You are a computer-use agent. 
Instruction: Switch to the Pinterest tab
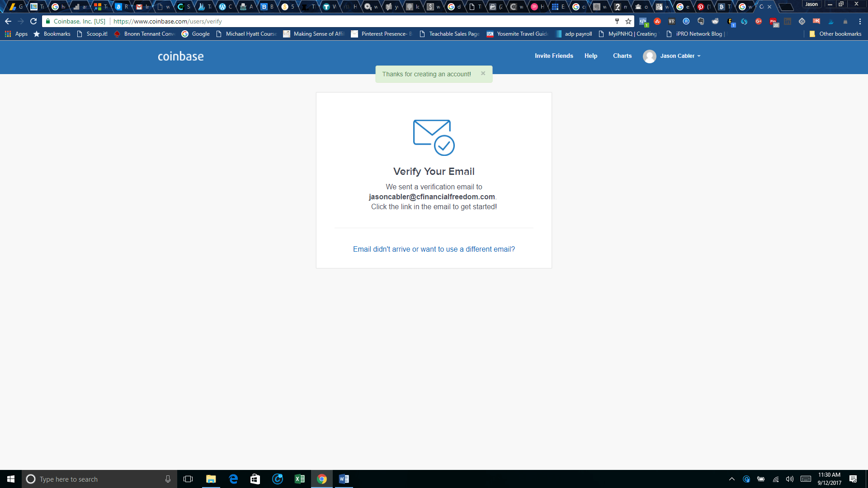pos(704,7)
